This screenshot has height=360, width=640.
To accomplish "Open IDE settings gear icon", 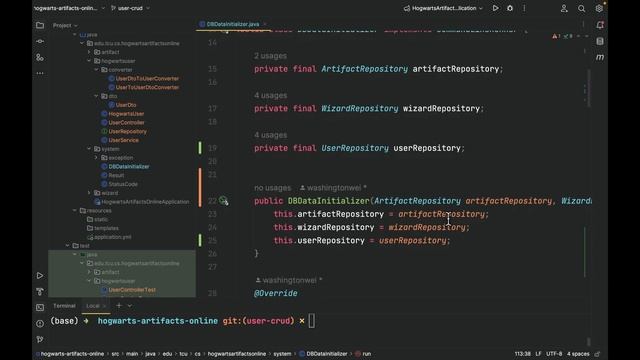I will click(x=599, y=8).
